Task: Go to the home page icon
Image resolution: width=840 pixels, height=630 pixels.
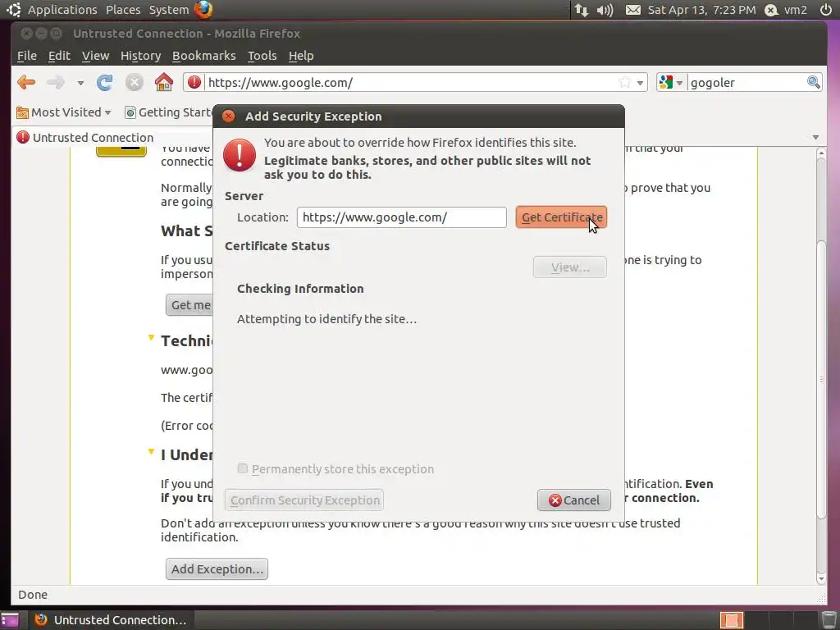Action: click(164, 82)
